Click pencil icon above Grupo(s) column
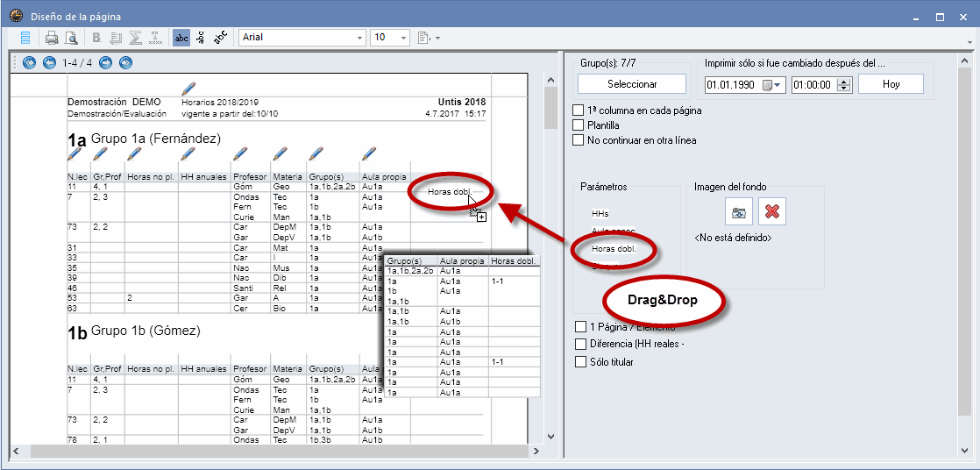The height and width of the screenshot is (470, 980). coord(316,153)
